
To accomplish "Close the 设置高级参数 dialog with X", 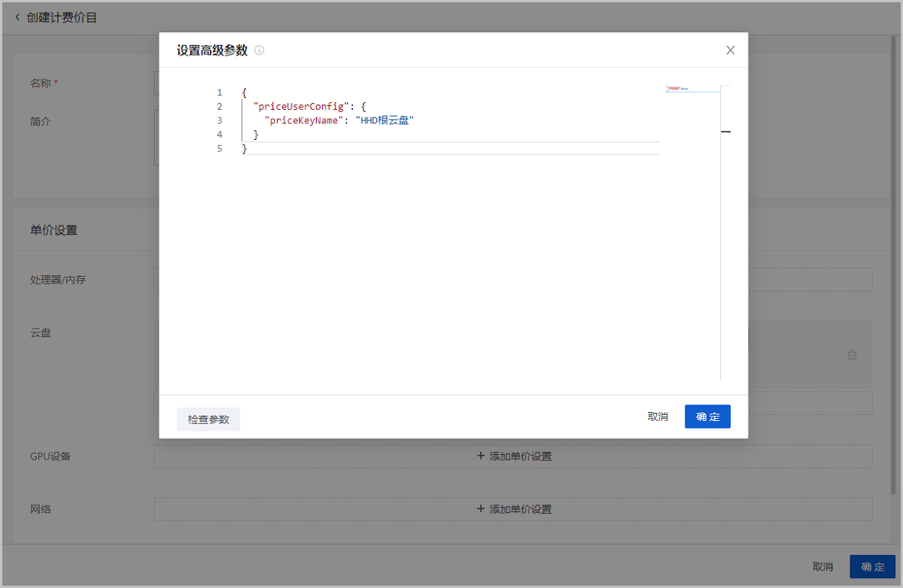I will [730, 50].
